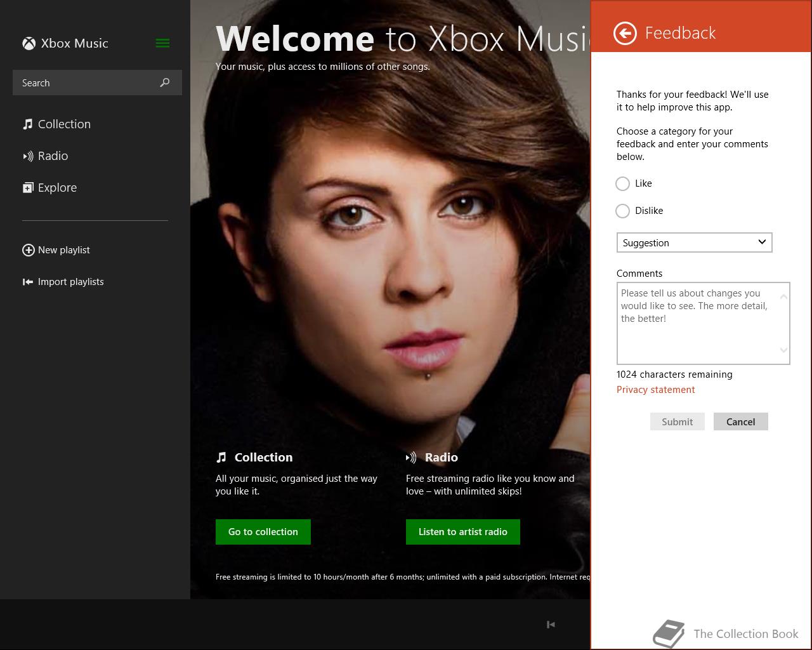Click the Import playlists arrow icon
Viewport: 812px width, 650px height.
[28, 282]
